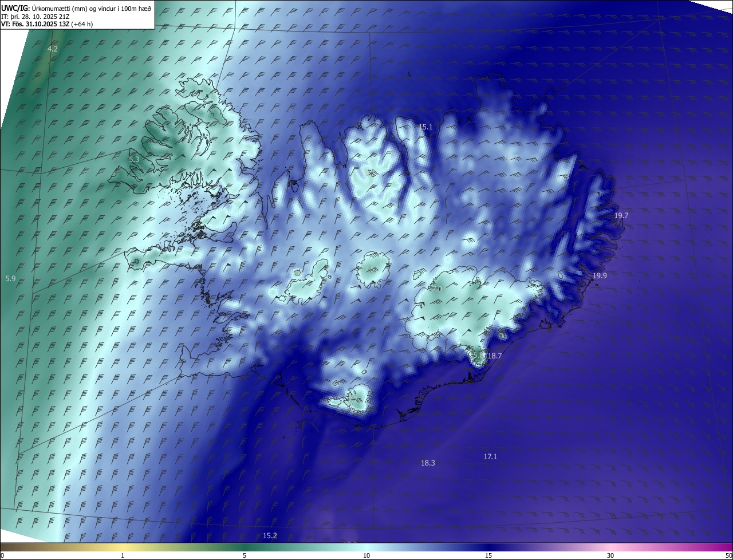Click the colorbar tick label '30'
The width and height of the screenshot is (733, 560).
610,555
